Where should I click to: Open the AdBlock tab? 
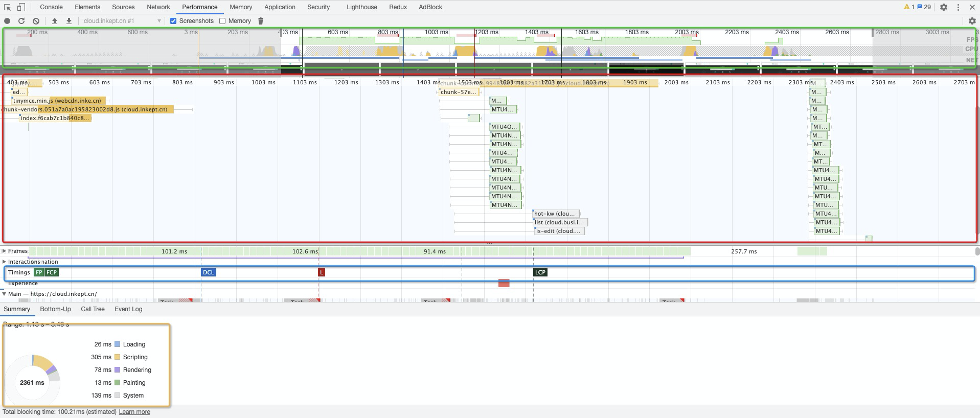click(x=430, y=7)
